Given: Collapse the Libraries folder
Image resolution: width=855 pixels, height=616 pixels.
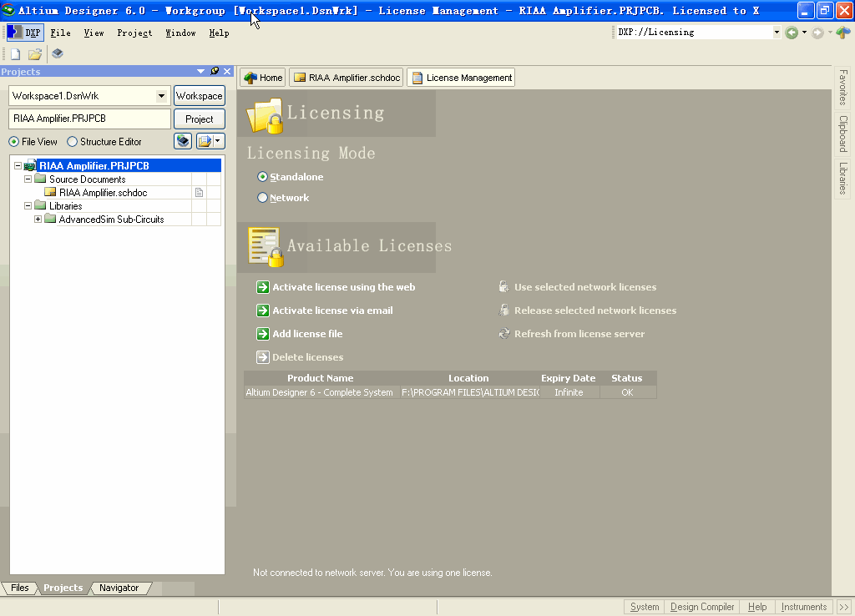Looking at the screenshot, I should (x=28, y=205).
